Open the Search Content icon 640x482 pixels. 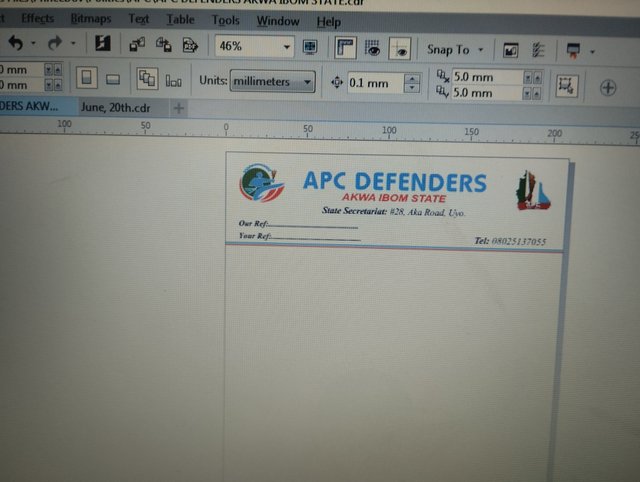click(x=102, y=43)
